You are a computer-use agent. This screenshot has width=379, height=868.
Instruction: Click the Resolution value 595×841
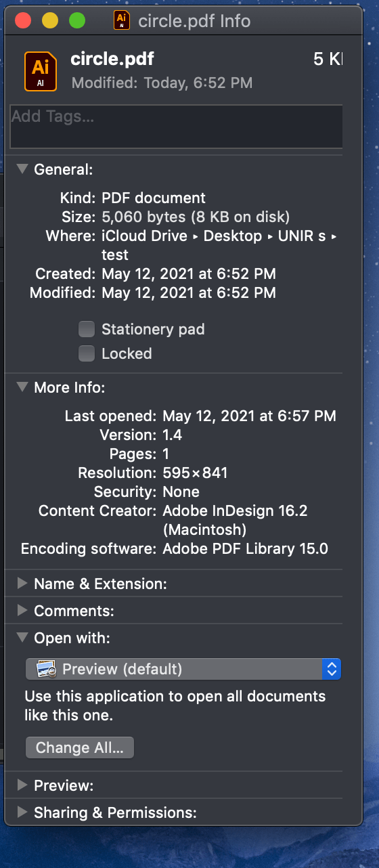[196, 473]
